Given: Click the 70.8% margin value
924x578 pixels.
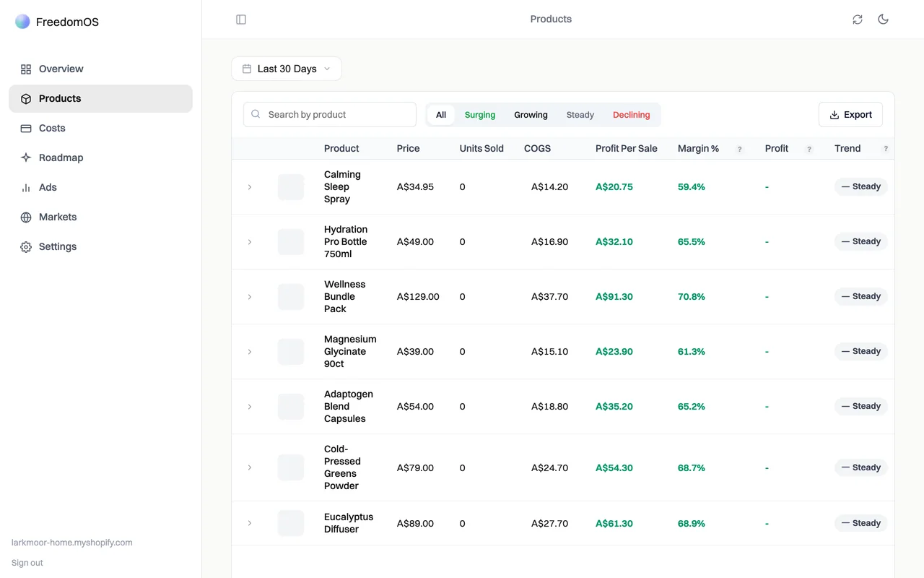Looking at the screenshot, I should pos(692,297).
